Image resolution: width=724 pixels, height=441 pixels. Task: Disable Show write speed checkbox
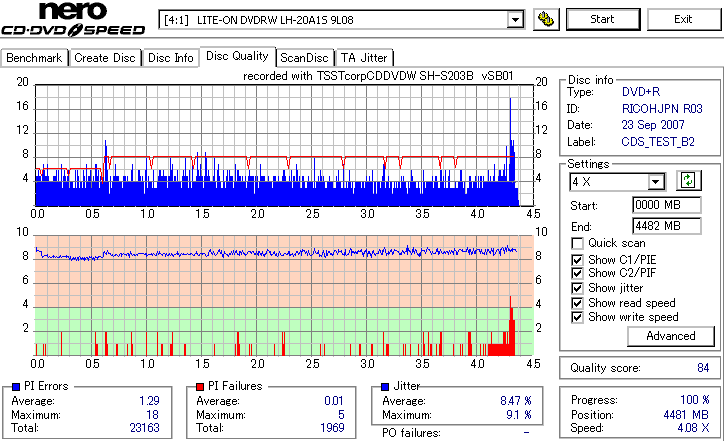tap(577, 317)
